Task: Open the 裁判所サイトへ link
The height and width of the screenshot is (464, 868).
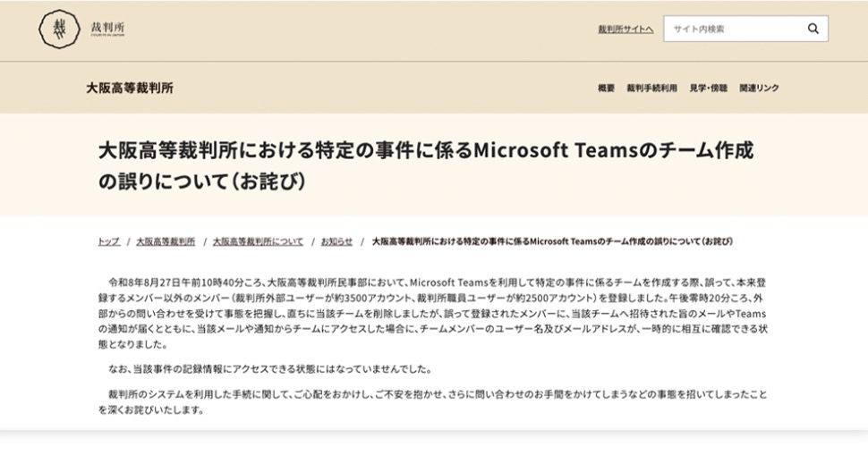Action: (x=625, y=30)
